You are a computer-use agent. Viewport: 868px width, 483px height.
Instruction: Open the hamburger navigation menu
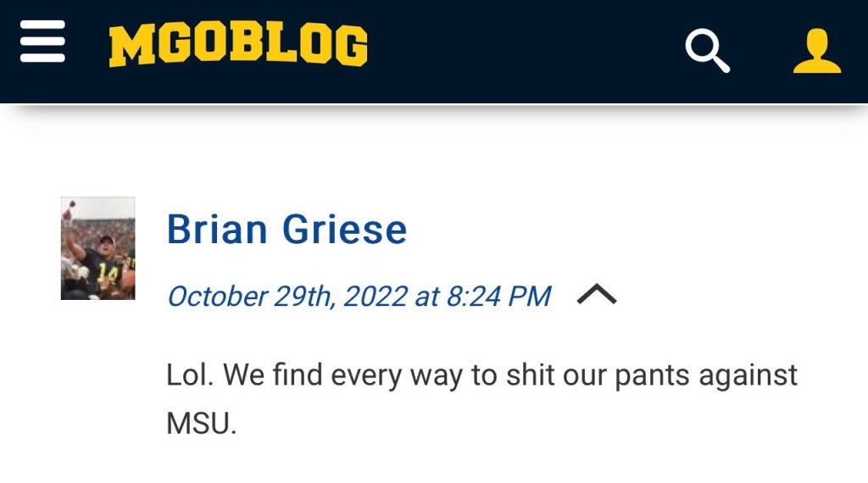[x=42, y=42]
